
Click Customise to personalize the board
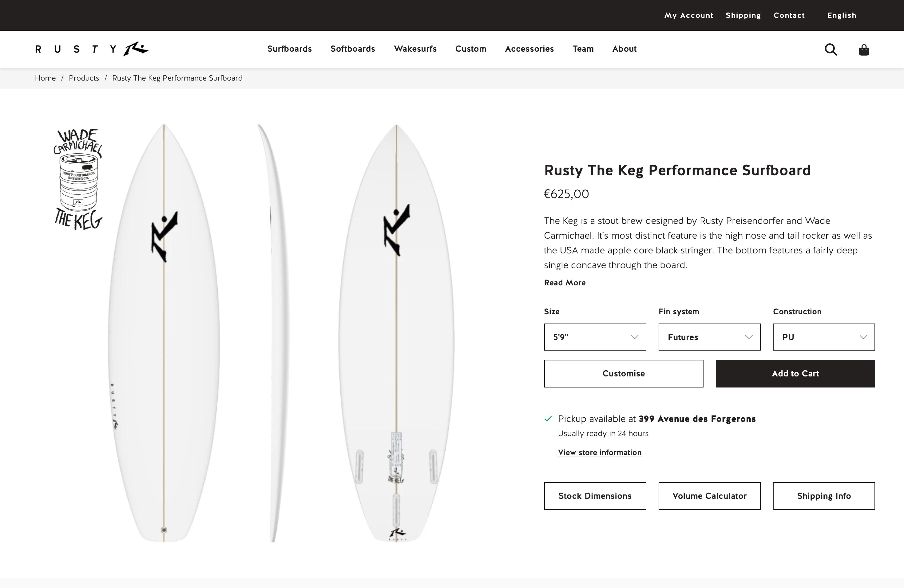tap(623, 373)
